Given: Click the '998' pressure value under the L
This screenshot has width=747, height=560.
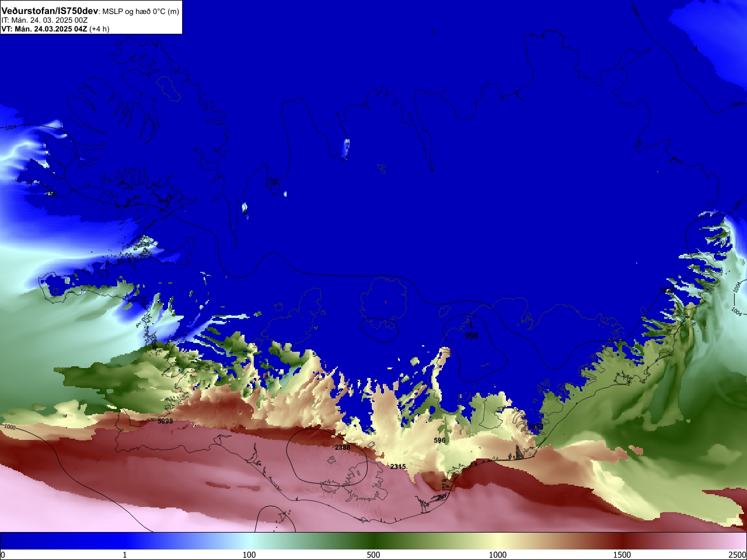Looking at the screenshot, I should [472, 336].
